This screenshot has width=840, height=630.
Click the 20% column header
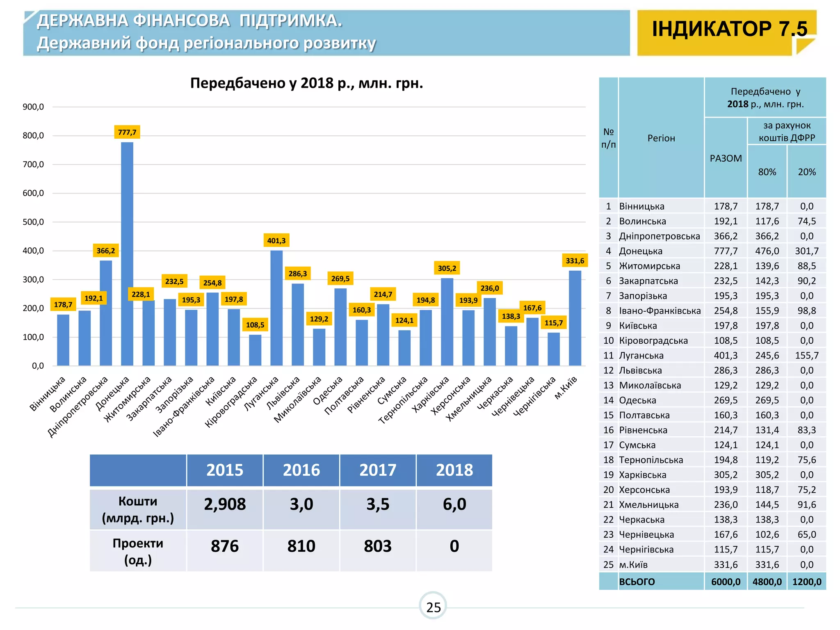coord(806,172)
